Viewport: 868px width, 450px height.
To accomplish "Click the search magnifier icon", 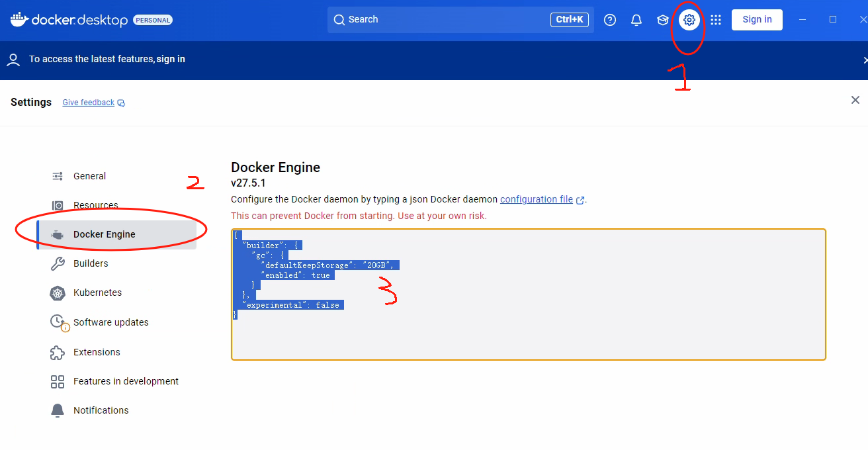I will coord(339,20).
